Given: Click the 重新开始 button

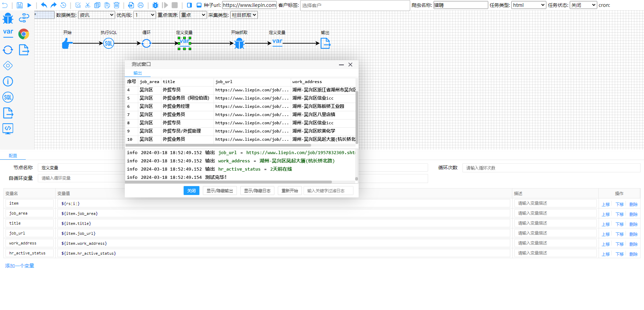Looking at the screenshot, I should pos(290,191).
